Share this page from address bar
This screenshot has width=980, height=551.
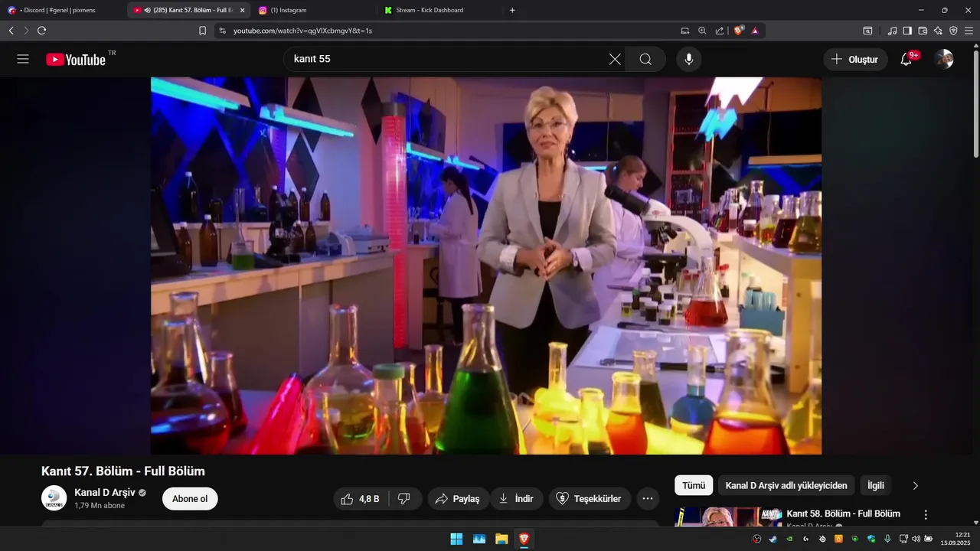[720, 31]
